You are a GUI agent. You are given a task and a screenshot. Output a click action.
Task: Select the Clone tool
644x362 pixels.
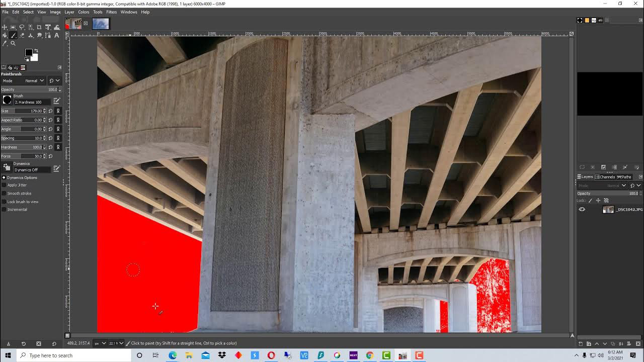[30, 35]
